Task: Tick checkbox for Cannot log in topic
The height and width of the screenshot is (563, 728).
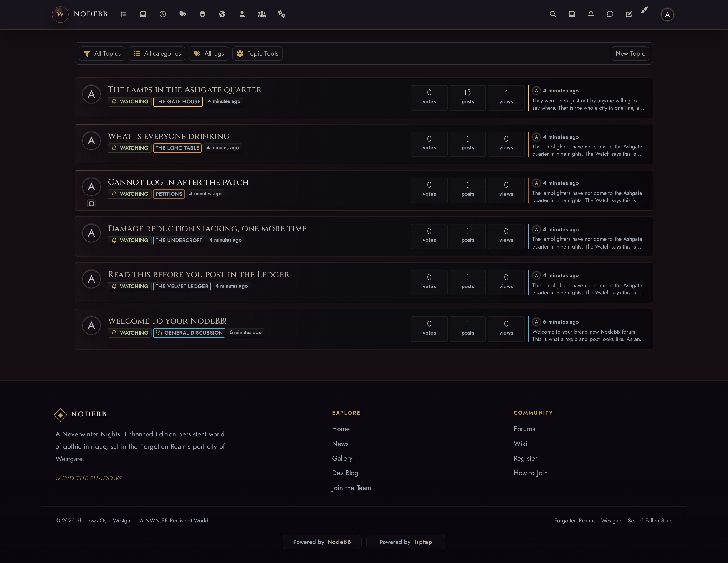Action: click(91, 204)
